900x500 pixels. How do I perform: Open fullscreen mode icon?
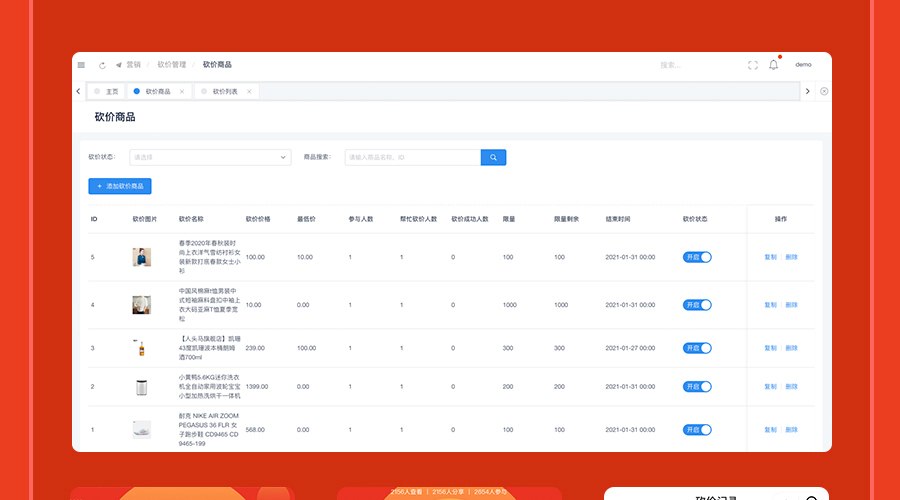752,65
